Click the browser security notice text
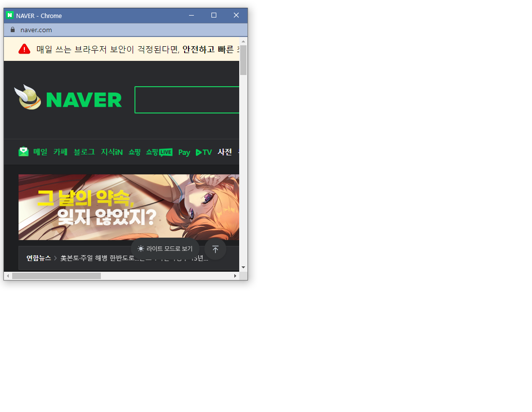The height and width of the screenshot is (412, 532). (137, 50)
